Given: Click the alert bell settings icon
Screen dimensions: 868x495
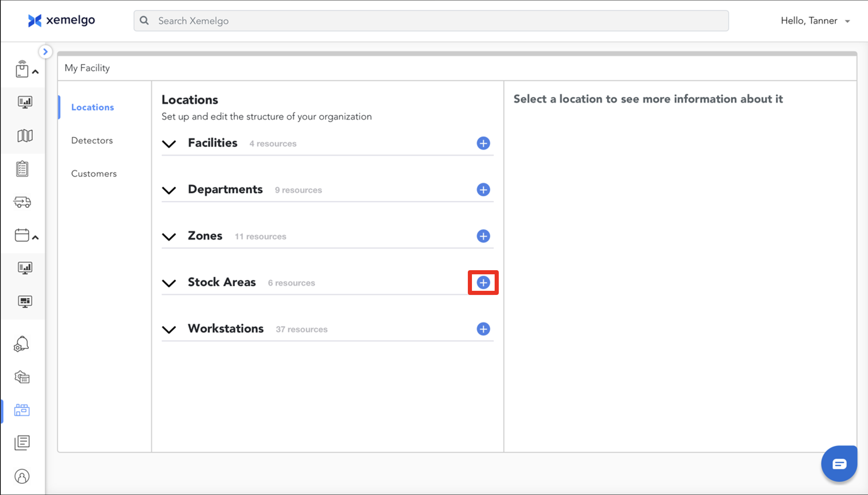Looking at the screenshot, I should click(x=21, y=344).
